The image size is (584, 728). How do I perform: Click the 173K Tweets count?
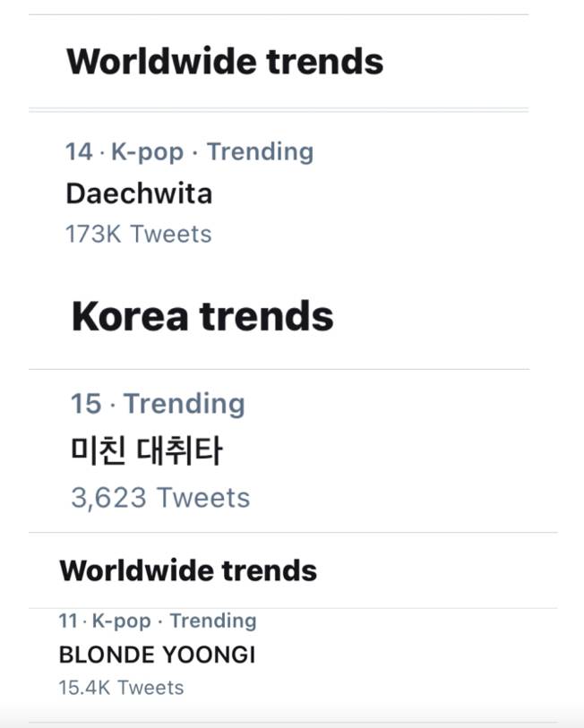[137, 234]
